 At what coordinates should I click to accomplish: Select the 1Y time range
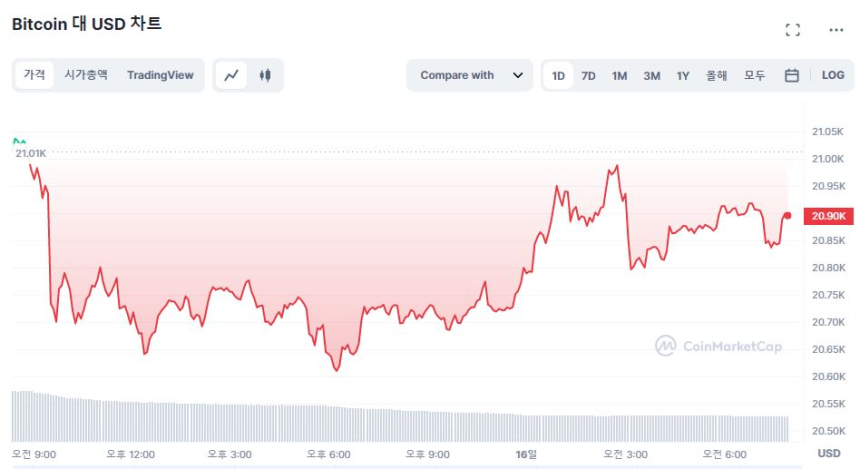click(683, 75)
